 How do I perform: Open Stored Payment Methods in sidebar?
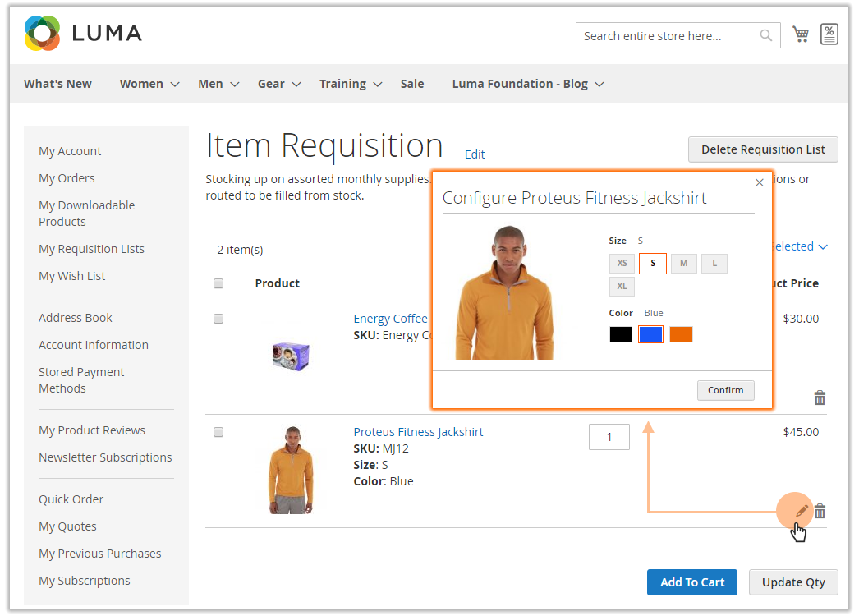point(81,380)
